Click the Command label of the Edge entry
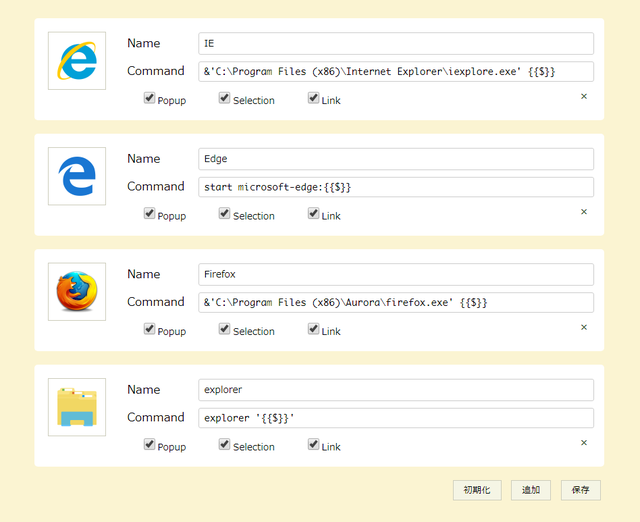This screenshot has width=640, height=522. [x=156, y=187]
